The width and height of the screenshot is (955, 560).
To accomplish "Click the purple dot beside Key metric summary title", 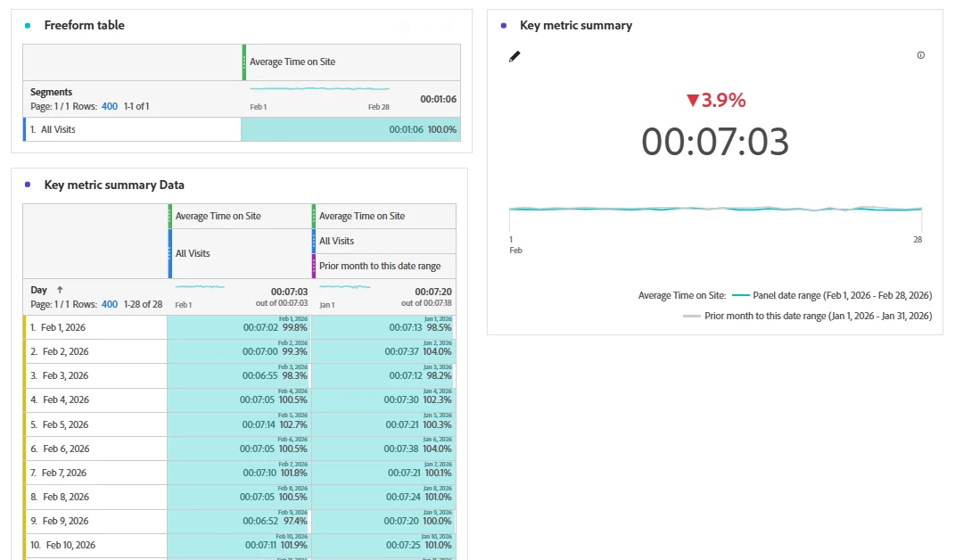I will point(503,26).
